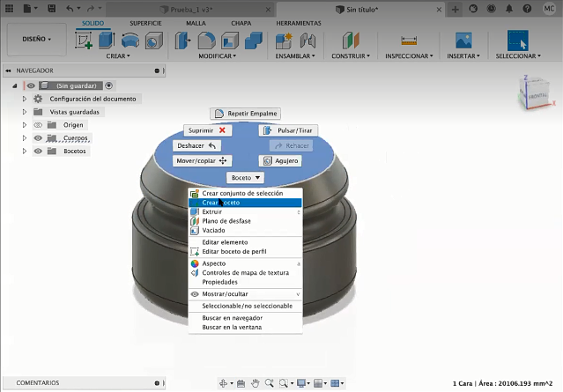Toggle the eye icon for Bocetos

coord(38,152)
